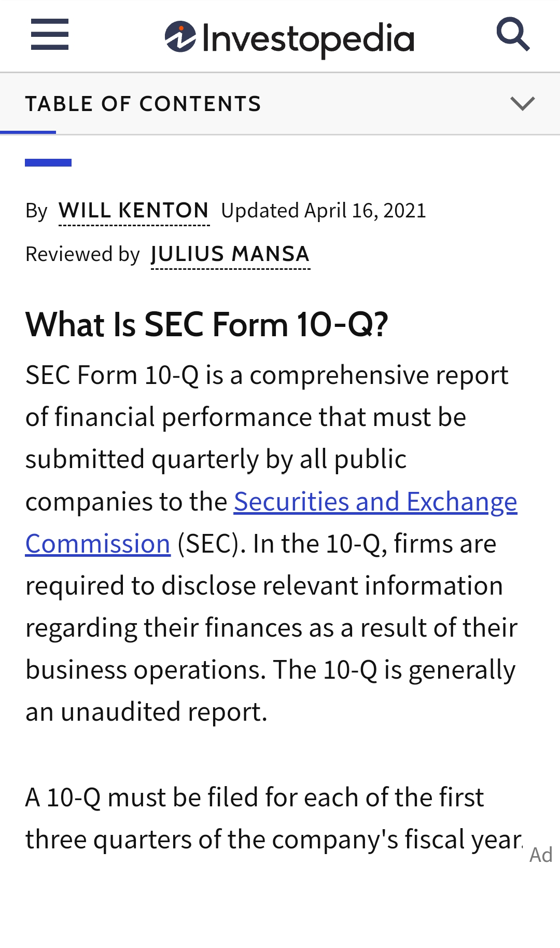Viewport: 560px width, 948px height.
Task: View reviewer Julius Mansa's profile
Action: [x=230, y=255]
